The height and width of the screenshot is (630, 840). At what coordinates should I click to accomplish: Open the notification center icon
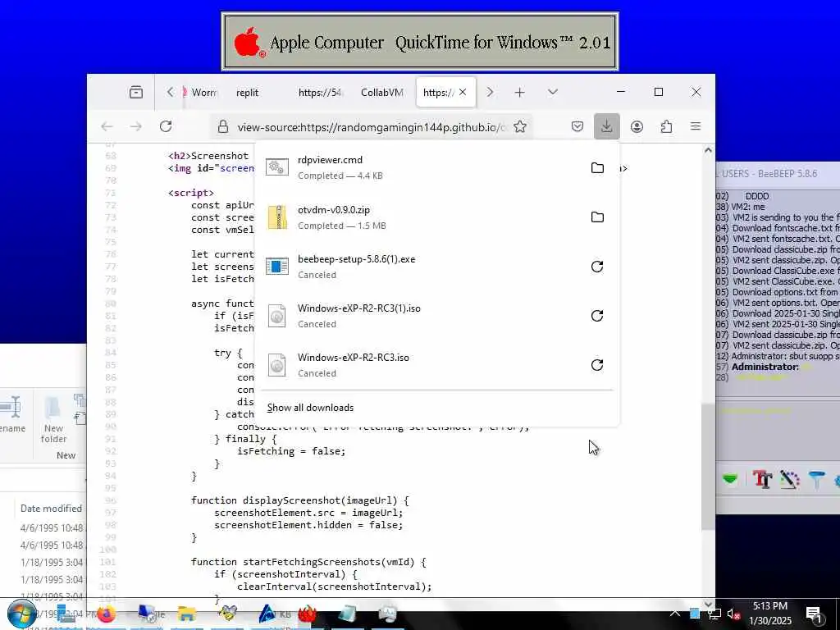(814, 615)
